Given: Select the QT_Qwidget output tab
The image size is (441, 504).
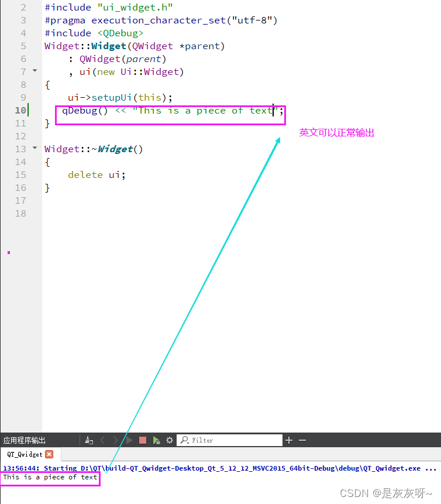Looking at the screenshot, I should (25, 454).
